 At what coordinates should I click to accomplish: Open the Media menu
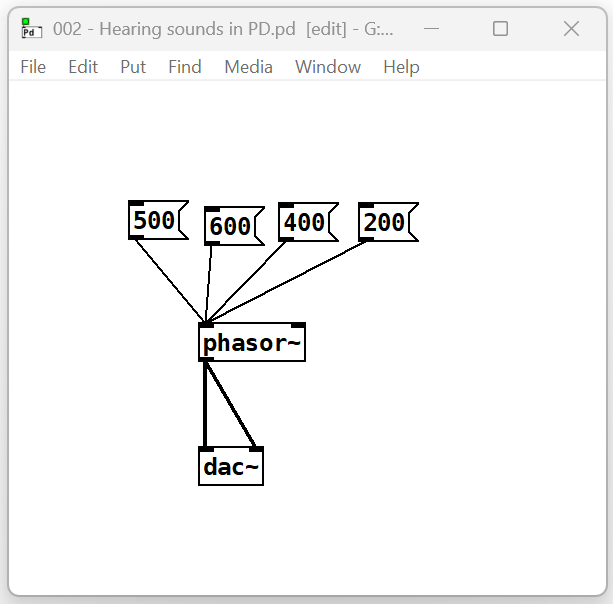pyautogui.click(x=248, y=67)
